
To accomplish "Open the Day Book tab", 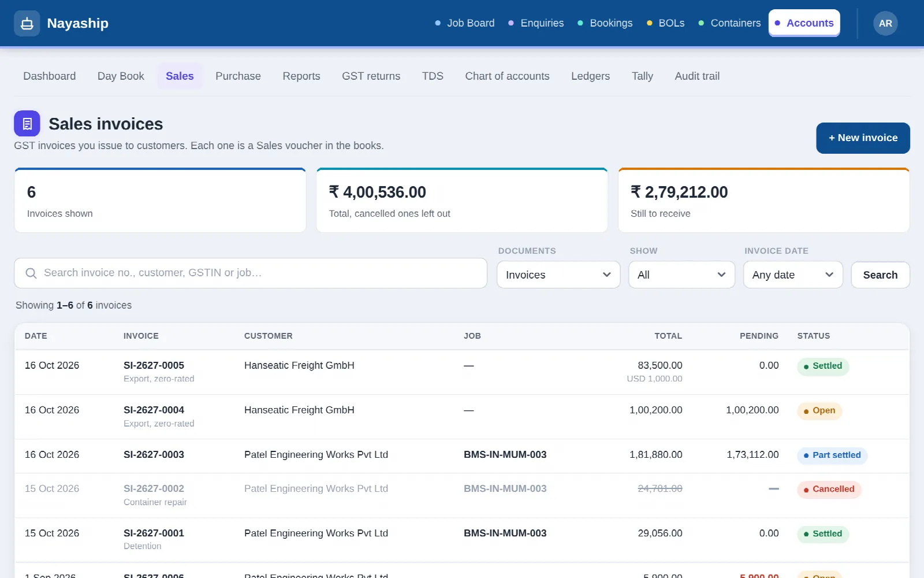I will 121,76.
